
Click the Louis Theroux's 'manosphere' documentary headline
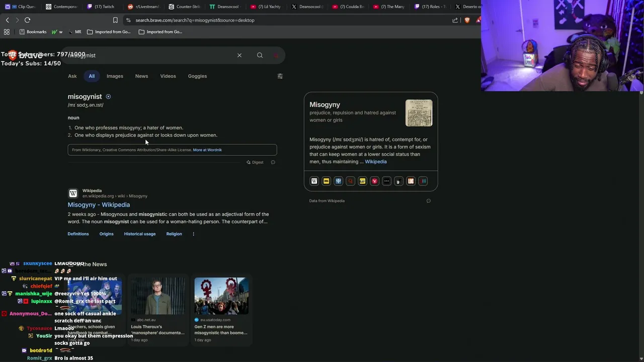158,329
